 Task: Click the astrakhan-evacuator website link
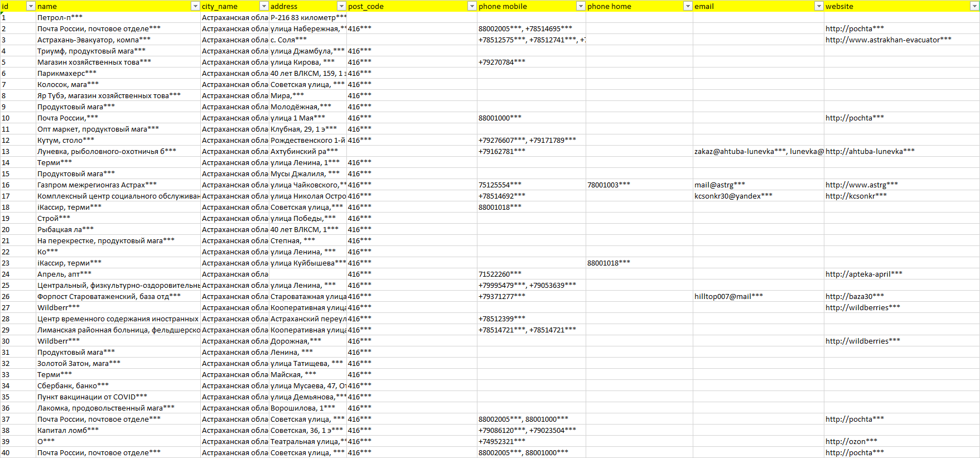point(888,40)
